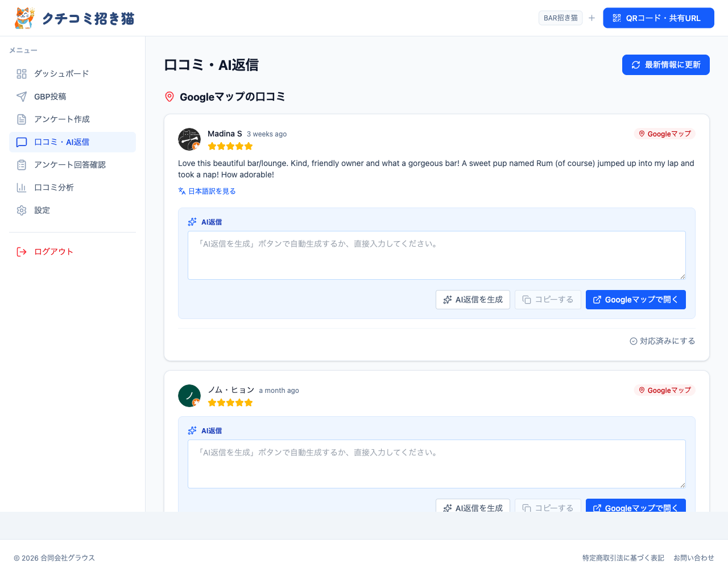Viewport: 728px width, 576px height.
Task: Open the お問い合わせ footer link
Action: pos(694,558)
